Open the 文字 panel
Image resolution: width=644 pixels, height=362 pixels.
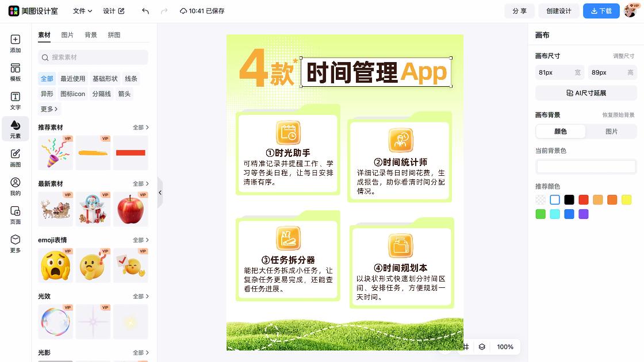(x=15, y=101)
